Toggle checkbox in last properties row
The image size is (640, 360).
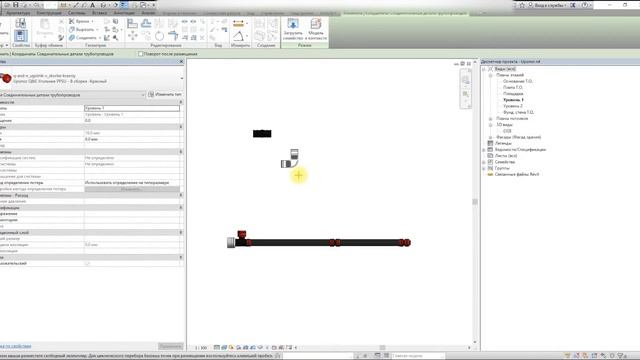click(x=87, y=264)
